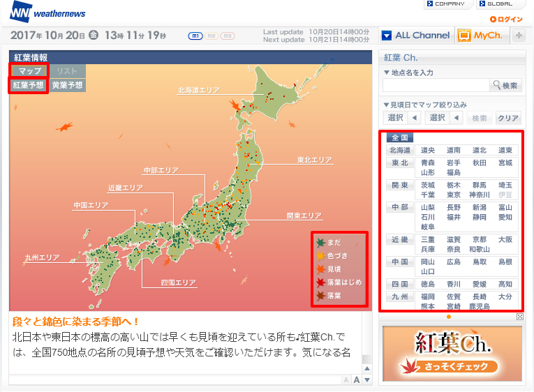
Task: Add a channel with the plus icon
Action: [x=519, y=36]
